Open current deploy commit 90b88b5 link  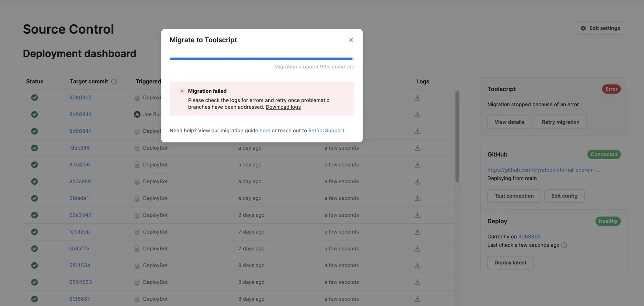click(529, 237)
